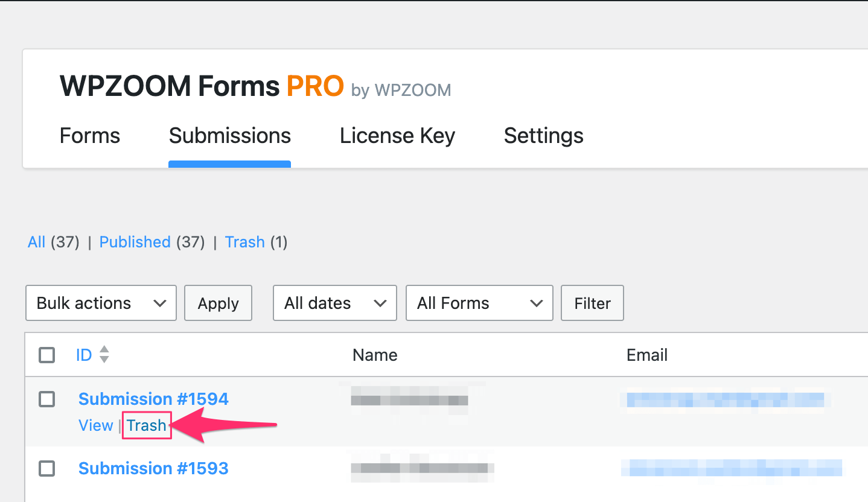Sort submissions by the ID sort arrows
Screen dimensions: 868x502
(x=104, y=355)
